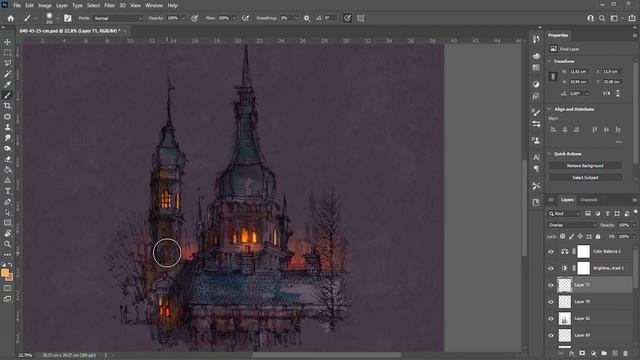This screenshot has height=360, width=640.
Task: Open the search icon in the options bar
Action: pos(602,18)
